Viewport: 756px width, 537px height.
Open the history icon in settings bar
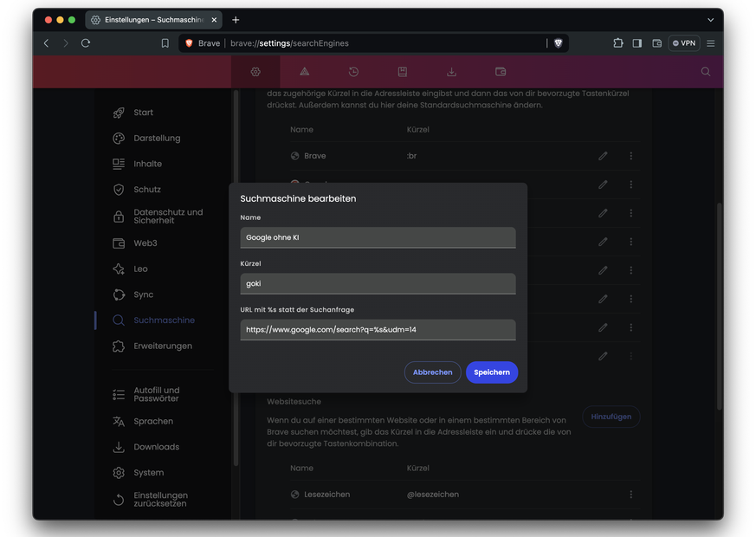[353, 72]
